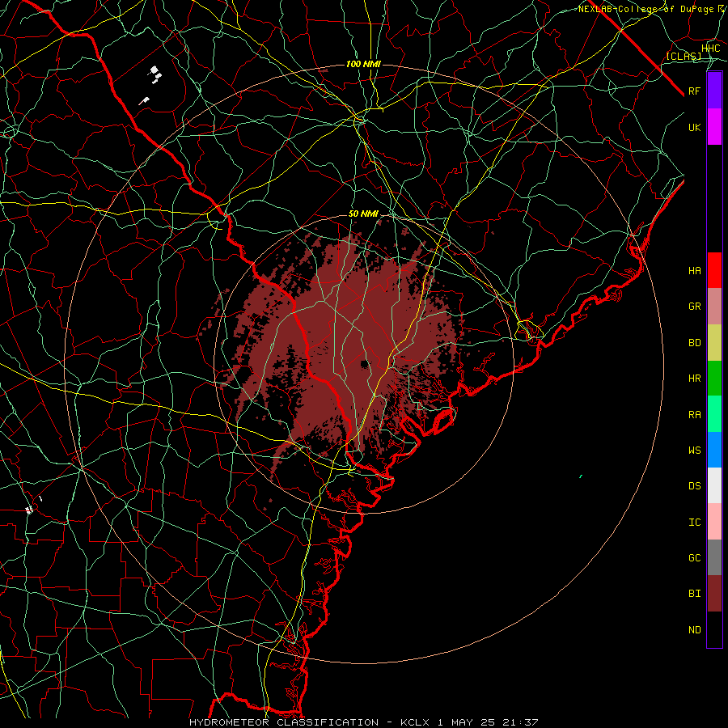Click the RF purple legend swatch
Image resolution: width=728 pixels, height=728 pixels.
pyautogui.click(x=714, y=91)
